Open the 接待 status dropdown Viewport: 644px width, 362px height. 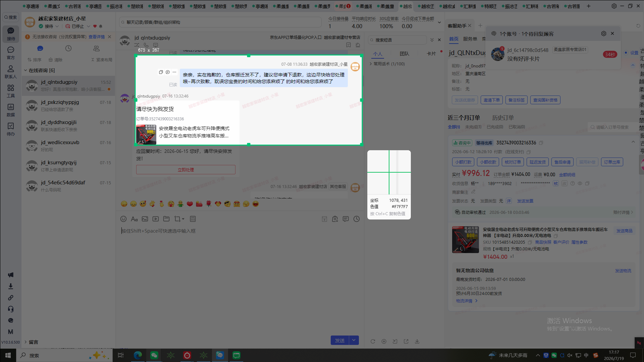[57, 26]
